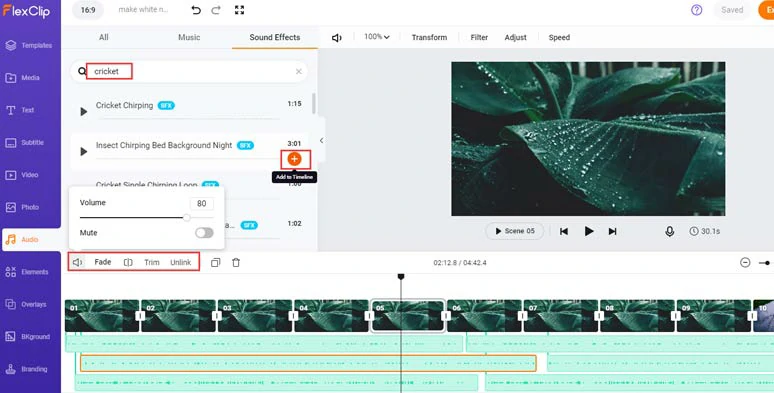774x393 pixels.
Task: Select scene 03 thumbnail in timeline
Action: [255, 315]
